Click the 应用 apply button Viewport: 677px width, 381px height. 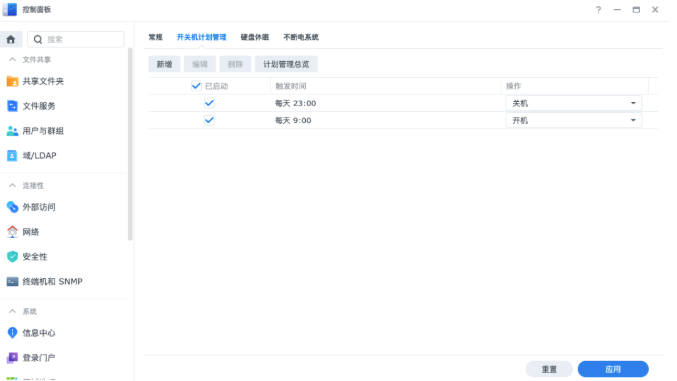[x=613, y=369]
